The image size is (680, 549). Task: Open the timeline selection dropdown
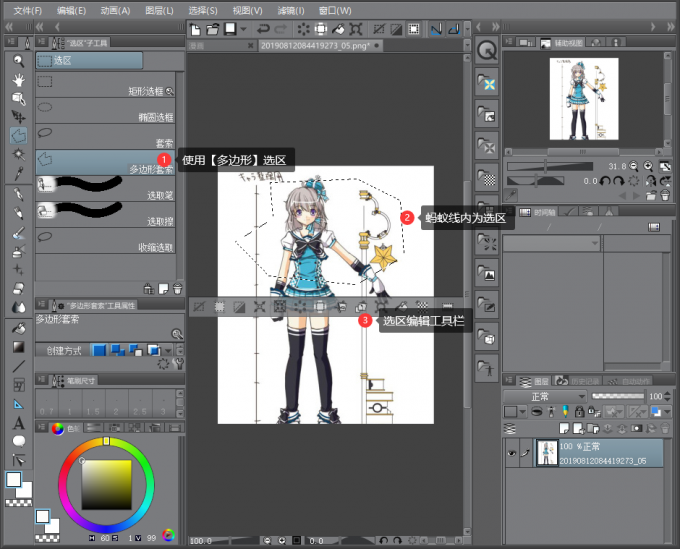click(552, 243)
